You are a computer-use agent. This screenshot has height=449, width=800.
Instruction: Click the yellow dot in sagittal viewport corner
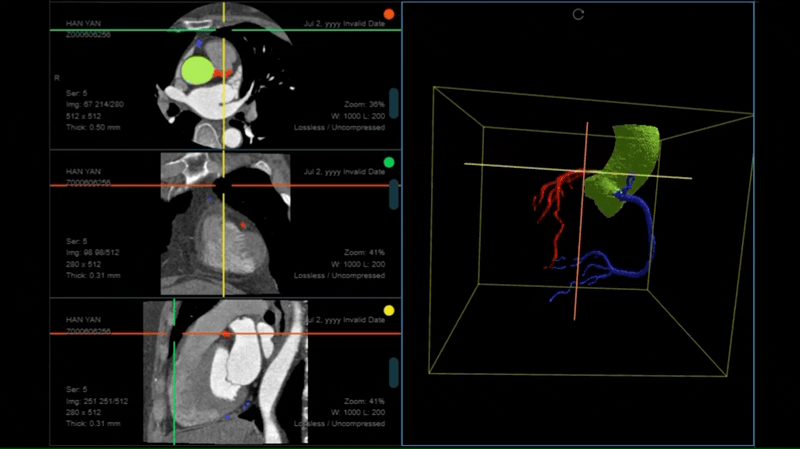(x=389, y=310)
